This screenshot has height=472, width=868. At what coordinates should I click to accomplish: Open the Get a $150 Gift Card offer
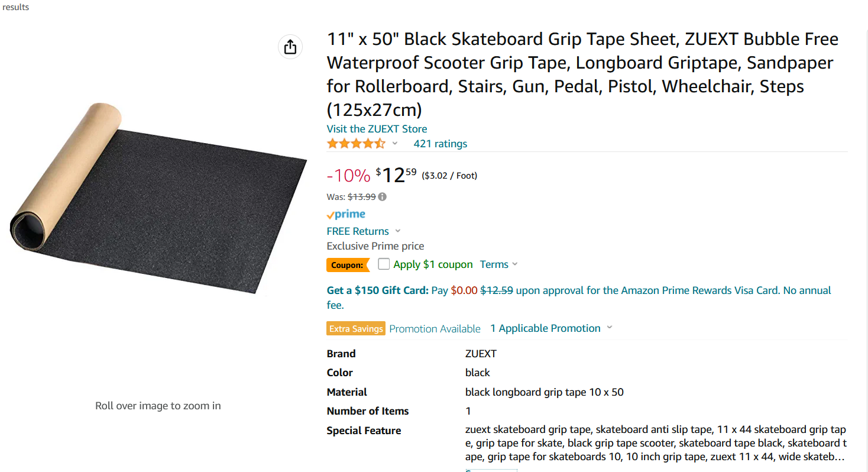pyautogui.click(x=377, y=290)
